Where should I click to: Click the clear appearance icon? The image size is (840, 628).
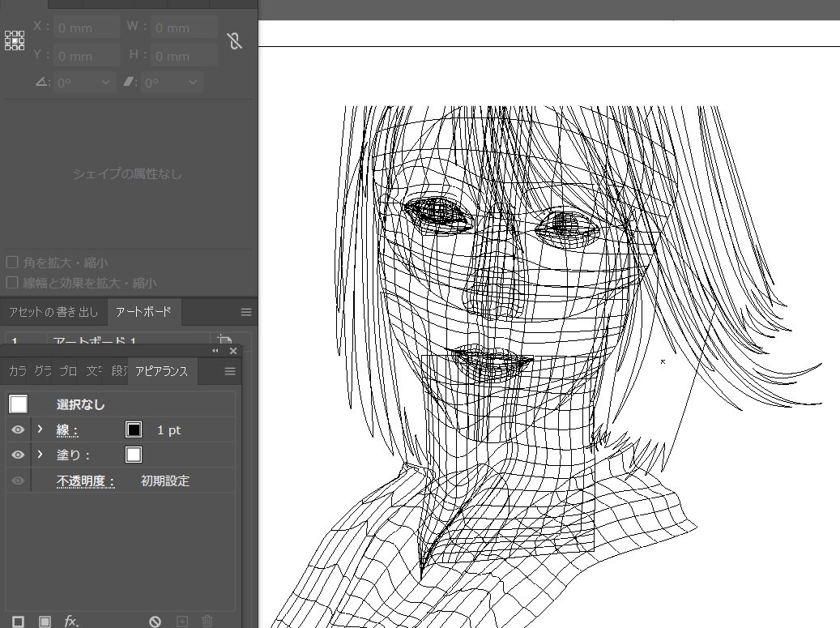[x=155, y=621]
